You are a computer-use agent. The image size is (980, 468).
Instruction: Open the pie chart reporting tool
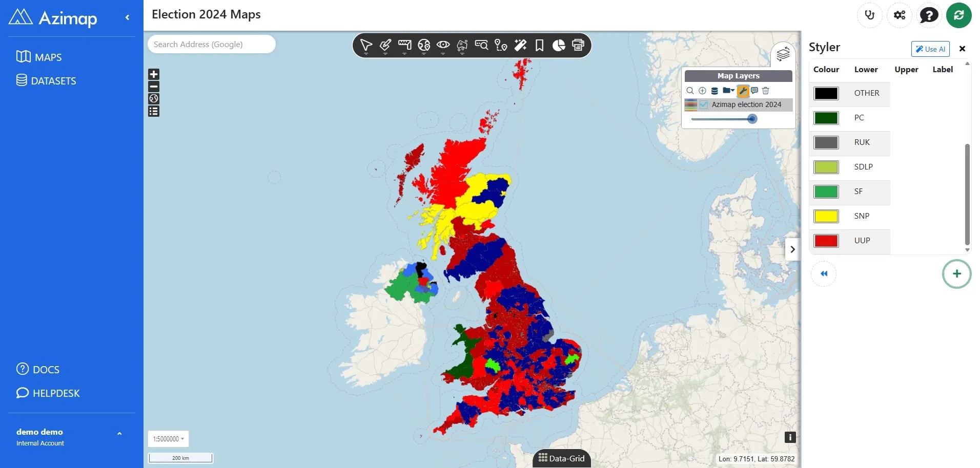(559, 46)
